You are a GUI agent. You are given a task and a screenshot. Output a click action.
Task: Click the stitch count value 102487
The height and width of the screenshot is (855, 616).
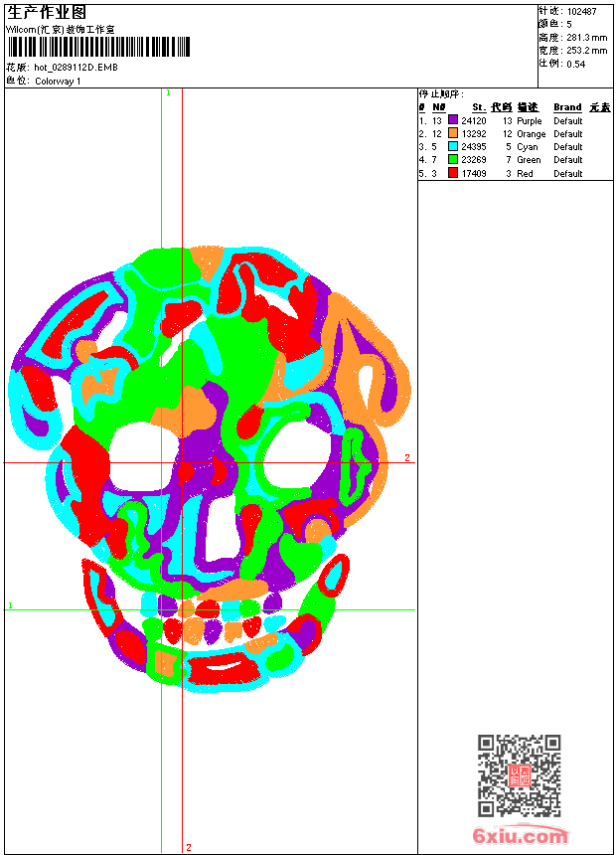click(x=581, y=11)
